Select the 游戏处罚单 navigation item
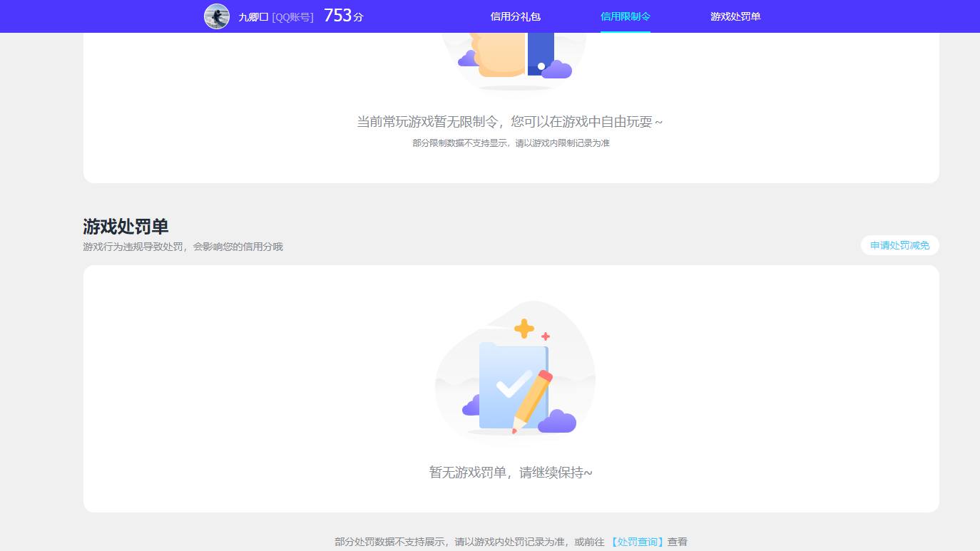The width and height of the screenshot is (980, 551). [x=735, y=16]
